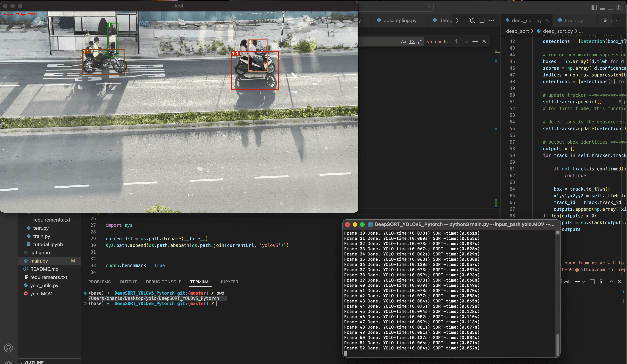Click the terminal window scrollbar thumb
The image size is (627, 364).
558,345
